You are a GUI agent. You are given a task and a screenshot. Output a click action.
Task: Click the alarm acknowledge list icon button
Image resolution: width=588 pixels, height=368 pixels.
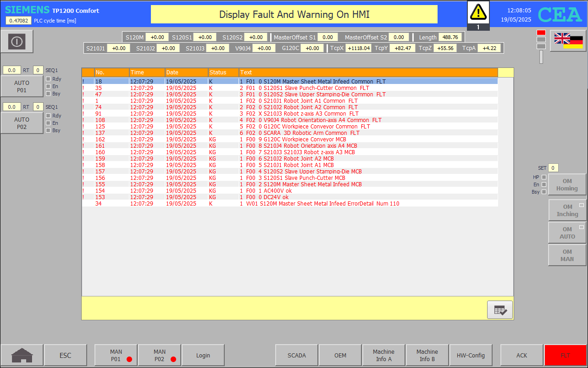(499, 310)
